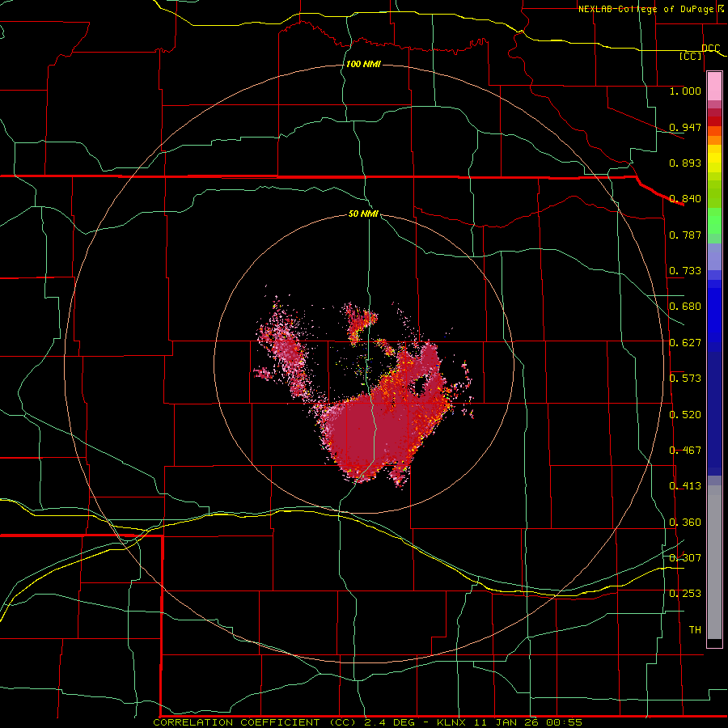728x728 pixels.
Task: Select the 2.4 DEG elevation text
Action: 391,722
